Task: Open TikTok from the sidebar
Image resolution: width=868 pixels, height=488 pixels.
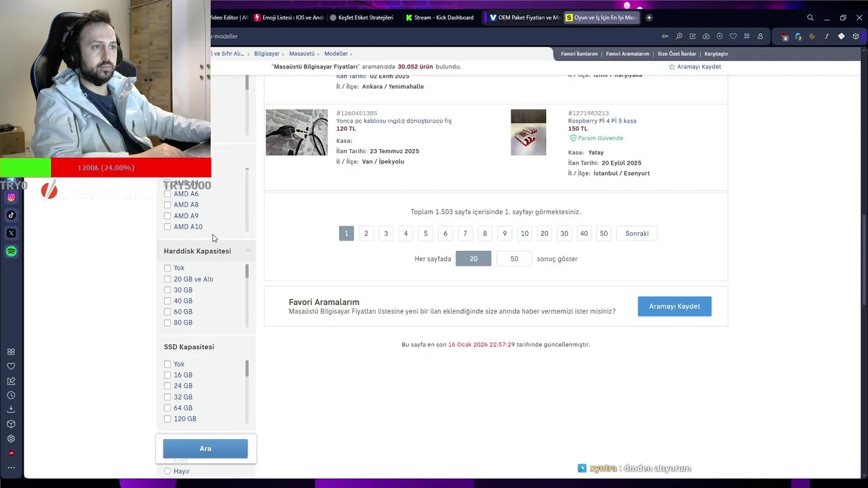Action: 11,216
